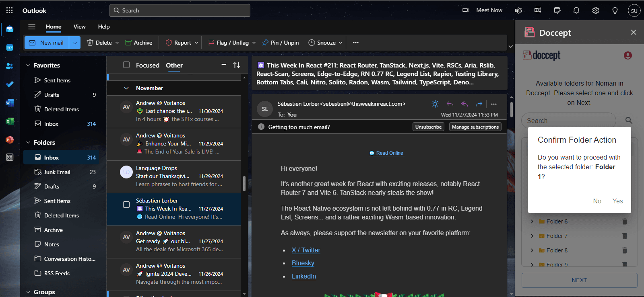This screenshot has width=644, height=297.
Task: Open more email actions ellipsis
Action: (494, 104)
